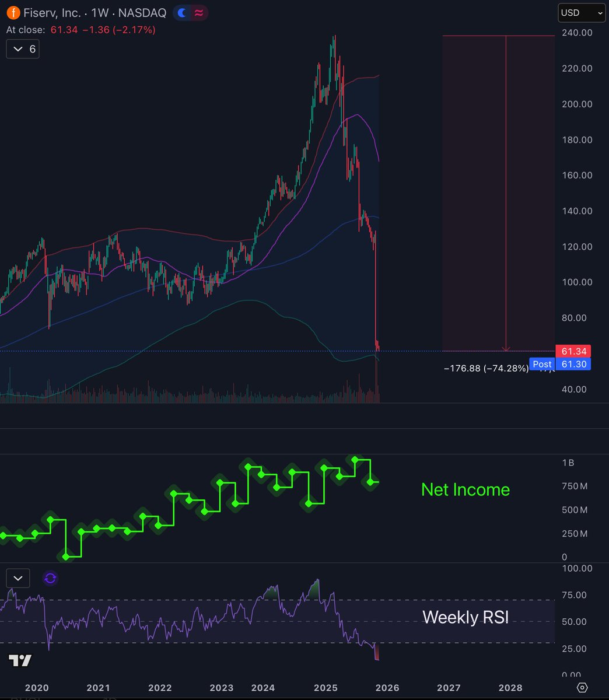The image size is (609, 700).
Task: Toggle the session indicator pill
Action: (190, 12)
